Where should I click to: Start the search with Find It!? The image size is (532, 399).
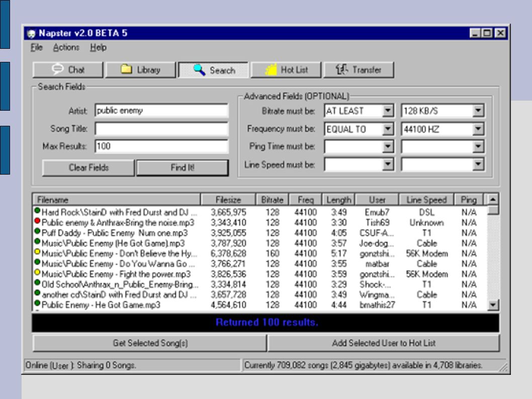point(183,168)
